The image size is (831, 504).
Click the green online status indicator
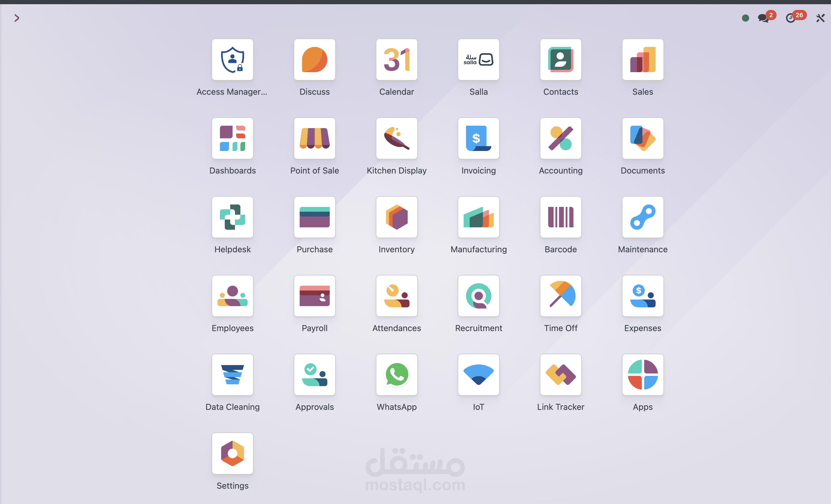tap(745, 18)
